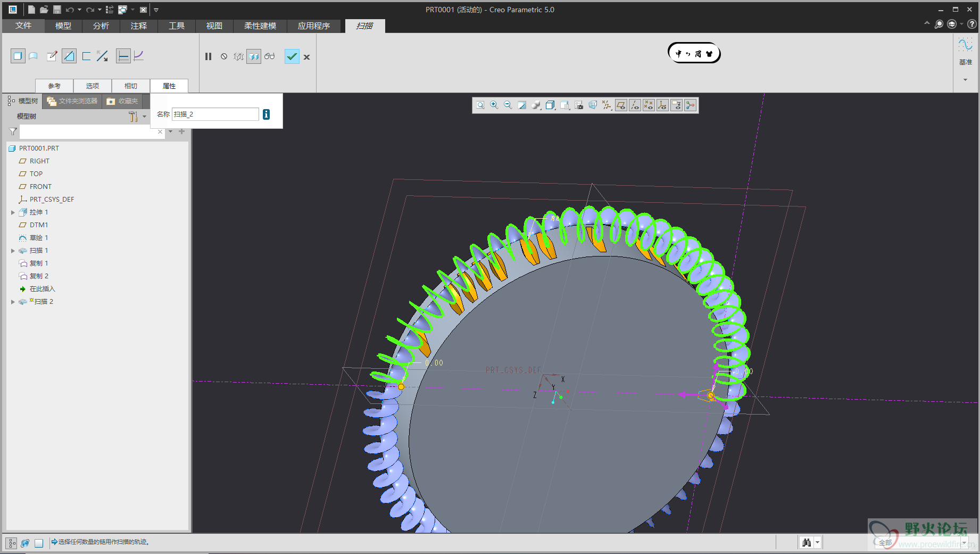This screenshot has width=980, height=554.
Task: Toggle spin center display
Action: coord(690,105)
